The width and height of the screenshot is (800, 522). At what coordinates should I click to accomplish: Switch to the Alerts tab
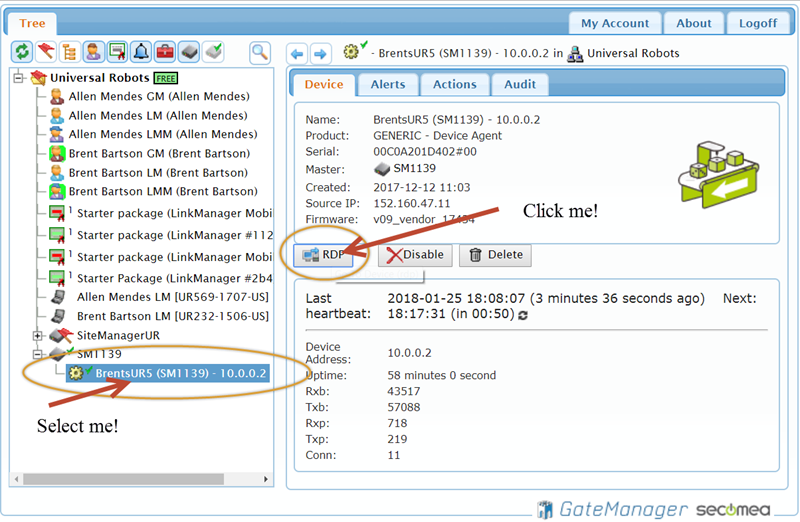tap(387, 85)
